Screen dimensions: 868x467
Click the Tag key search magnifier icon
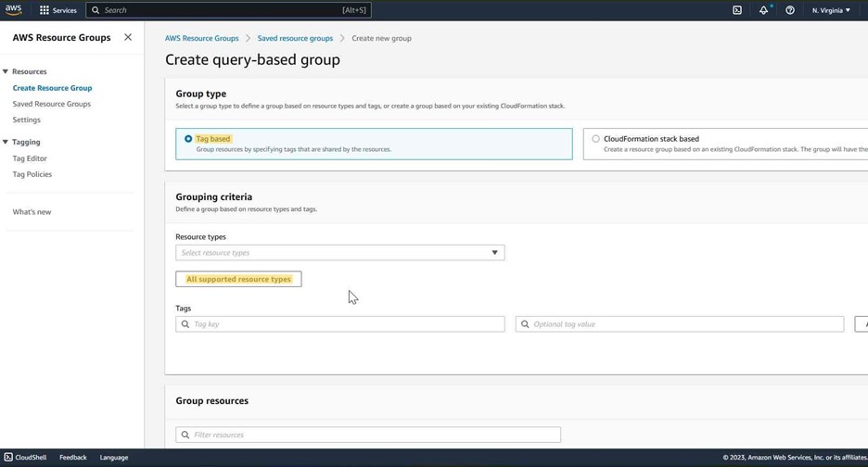tap(185, 323)
